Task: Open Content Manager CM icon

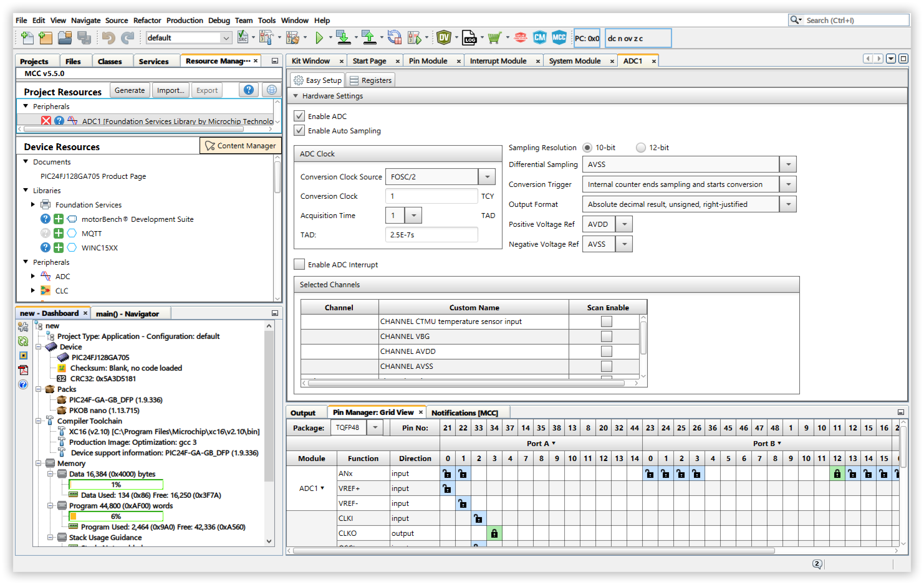Action: tap(540, 38)
